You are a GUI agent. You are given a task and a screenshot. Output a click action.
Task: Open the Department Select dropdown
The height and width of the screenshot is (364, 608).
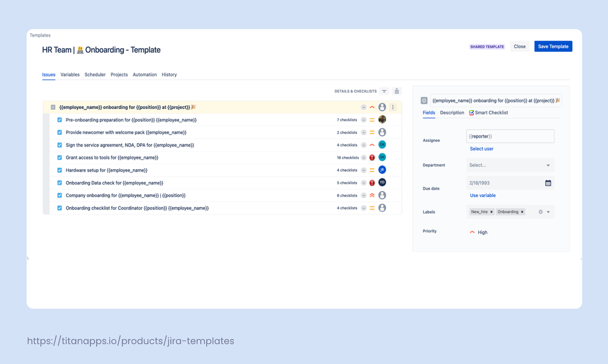(x=509, y=165)
